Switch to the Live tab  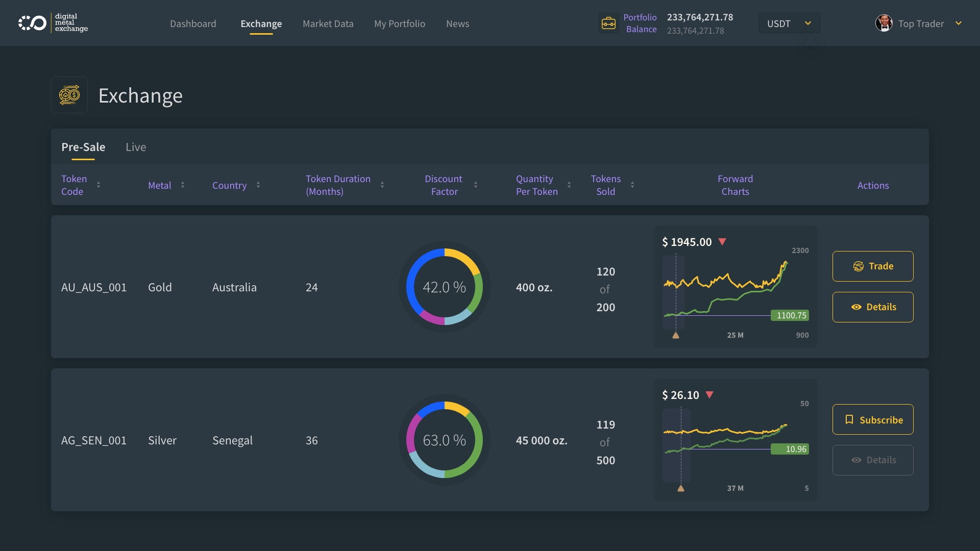point(136,147)
